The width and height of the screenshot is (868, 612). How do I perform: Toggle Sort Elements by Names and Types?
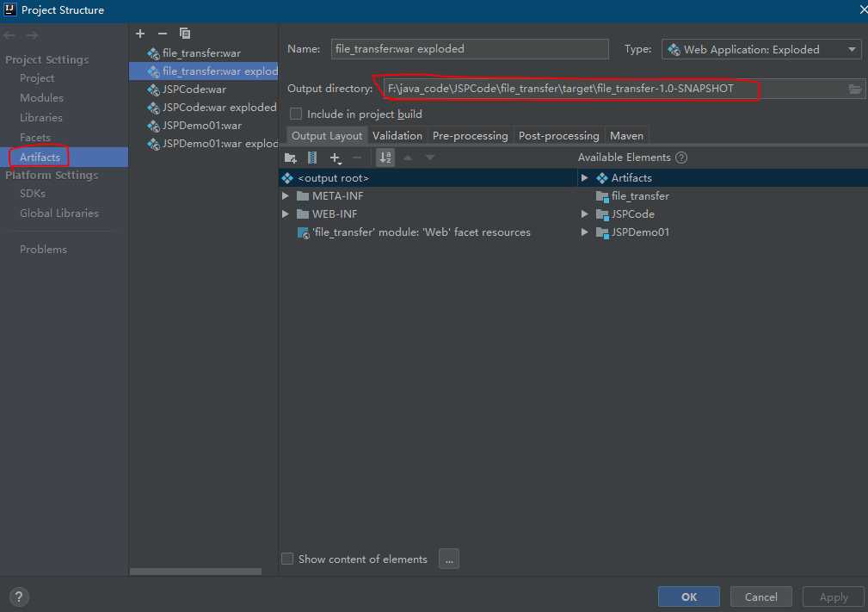pyautogui.click(x=385, y=158)
